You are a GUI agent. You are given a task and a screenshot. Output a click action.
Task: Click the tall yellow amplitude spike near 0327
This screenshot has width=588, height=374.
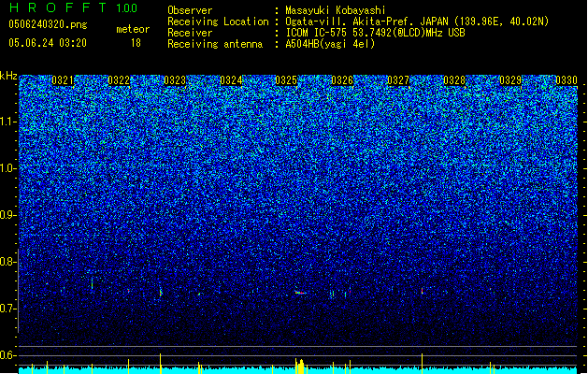point(422,364)
